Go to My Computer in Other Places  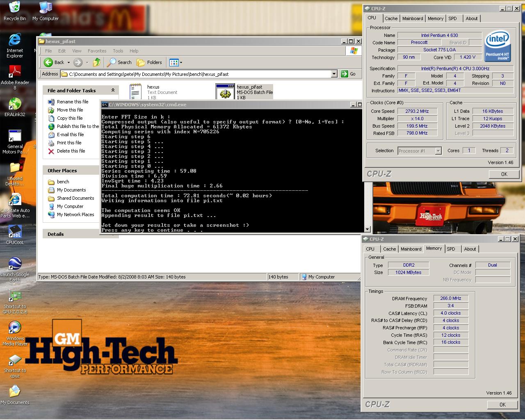tap(66, 206)
